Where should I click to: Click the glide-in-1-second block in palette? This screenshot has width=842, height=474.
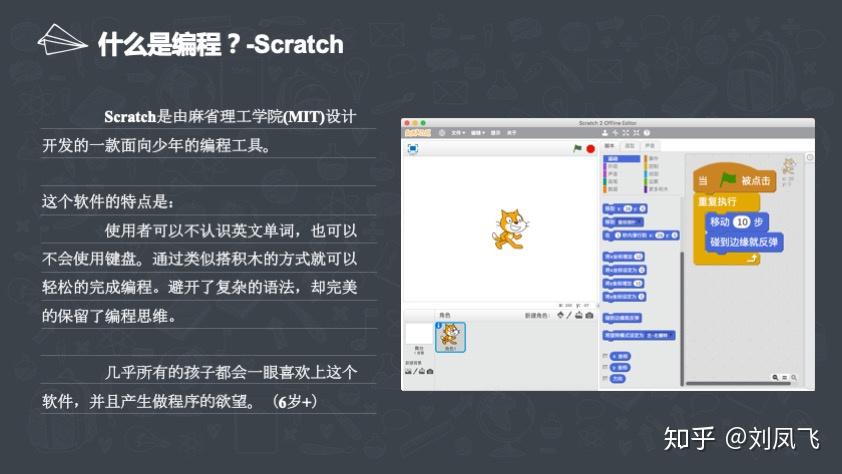(641, 235)
